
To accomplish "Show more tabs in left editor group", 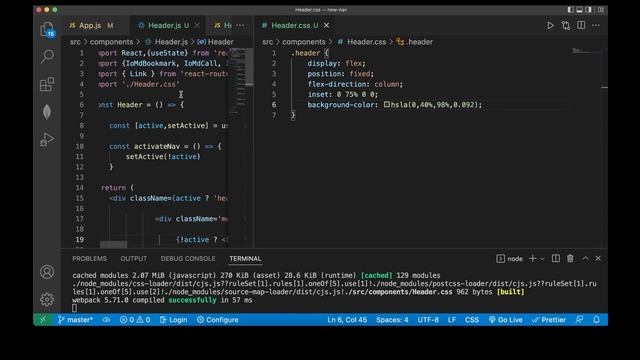I will click(240, 25).
